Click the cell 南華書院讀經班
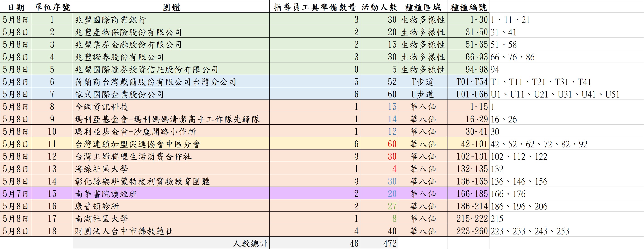Screen dimensions: 644x249 click(x=171, y=193)
